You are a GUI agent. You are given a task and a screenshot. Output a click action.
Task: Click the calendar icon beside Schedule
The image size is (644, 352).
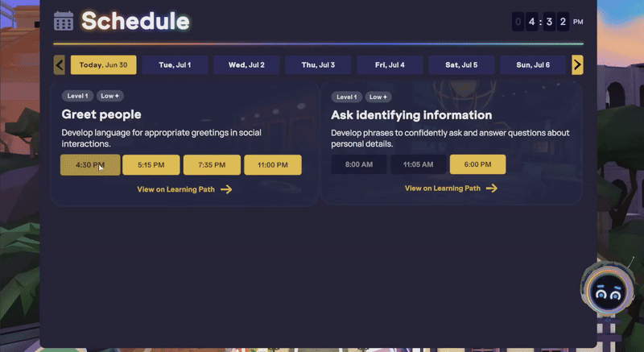[x=64, y=21]
